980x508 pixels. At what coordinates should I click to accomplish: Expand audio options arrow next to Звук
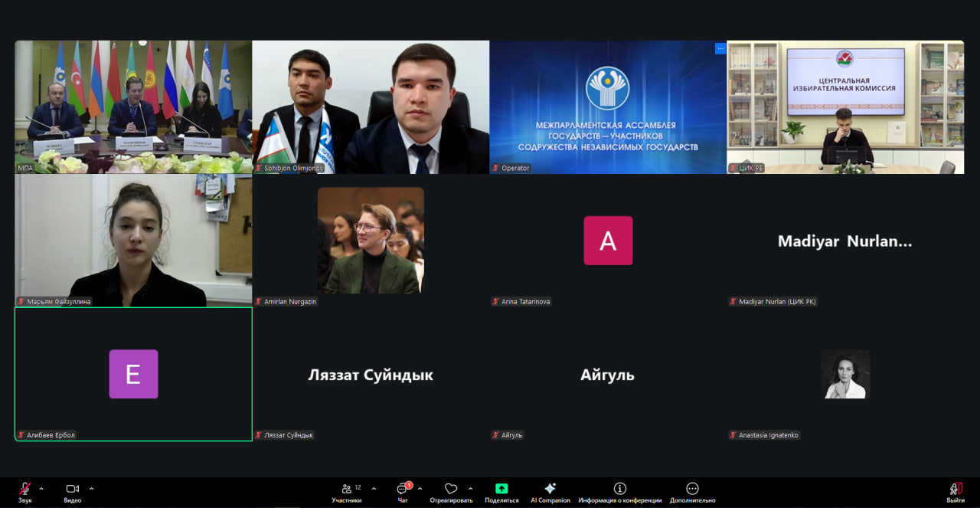pyautogui.click(x=41, y=488)
